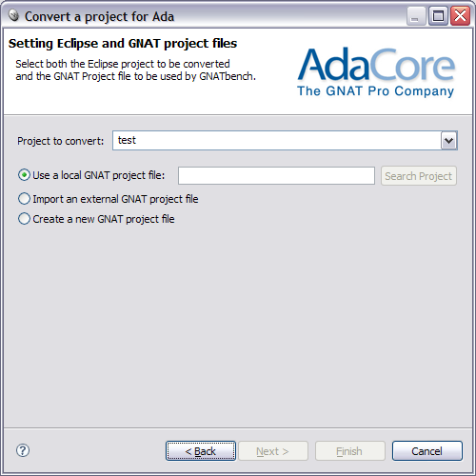Click the help question mark icon
Screen dimensions: 476x476
coord(23,450)
